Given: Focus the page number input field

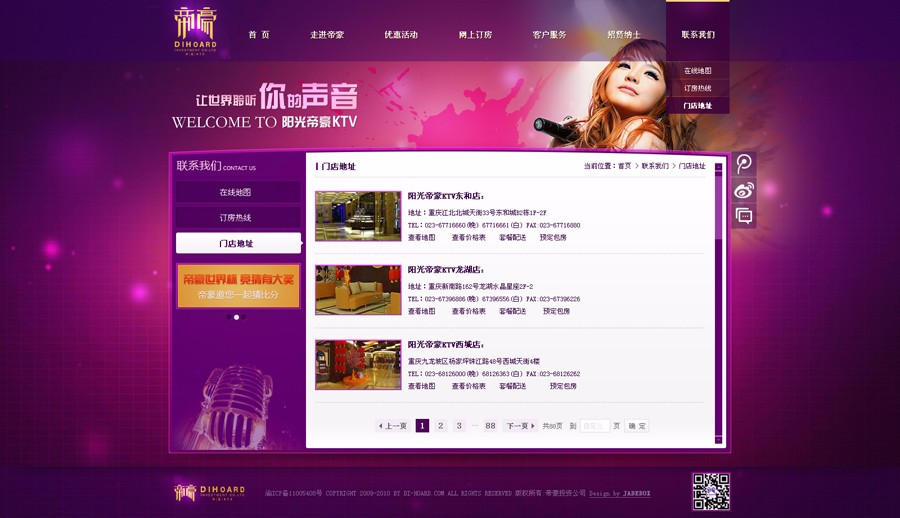Looking at the screenshot, I should pos(594,426).
